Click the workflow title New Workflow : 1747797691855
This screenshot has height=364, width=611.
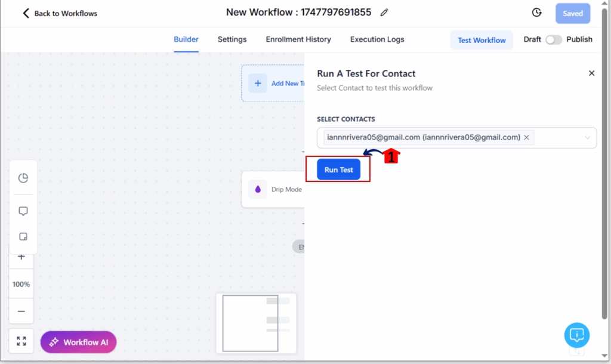pyautogui.click(x=298, y=13)
